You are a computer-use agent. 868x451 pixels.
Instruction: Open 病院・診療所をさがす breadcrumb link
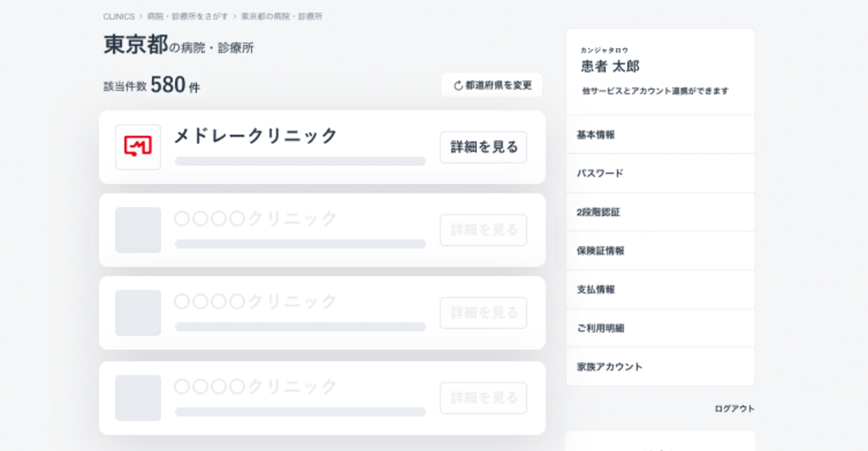188,17
